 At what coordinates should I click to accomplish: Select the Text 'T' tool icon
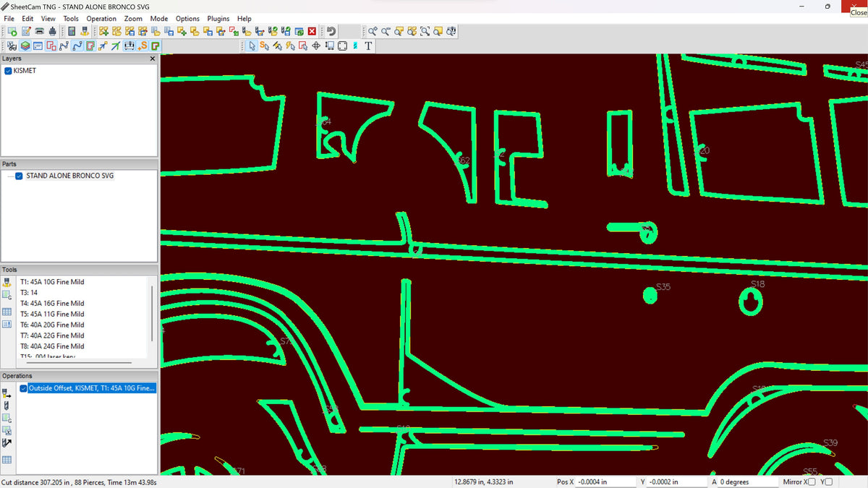[368, 46]
